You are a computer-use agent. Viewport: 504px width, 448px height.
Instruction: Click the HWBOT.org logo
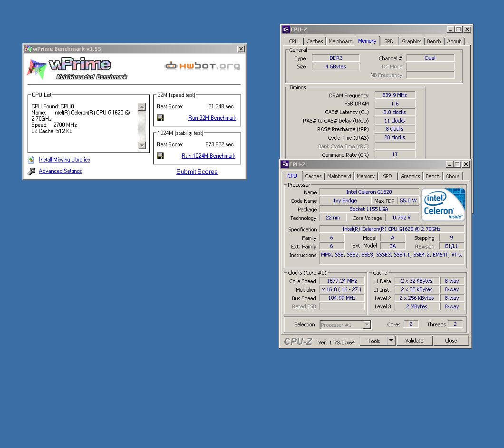tap(202, 66)
